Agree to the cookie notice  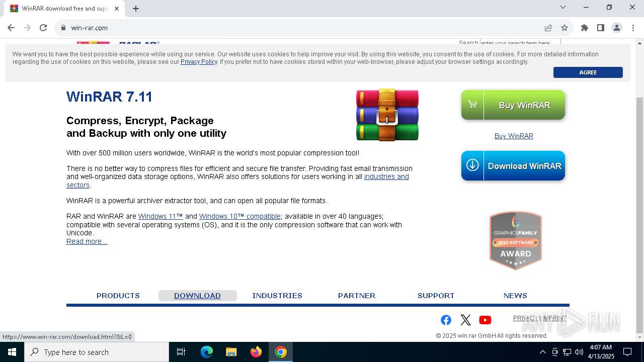[x=588, y=72]
